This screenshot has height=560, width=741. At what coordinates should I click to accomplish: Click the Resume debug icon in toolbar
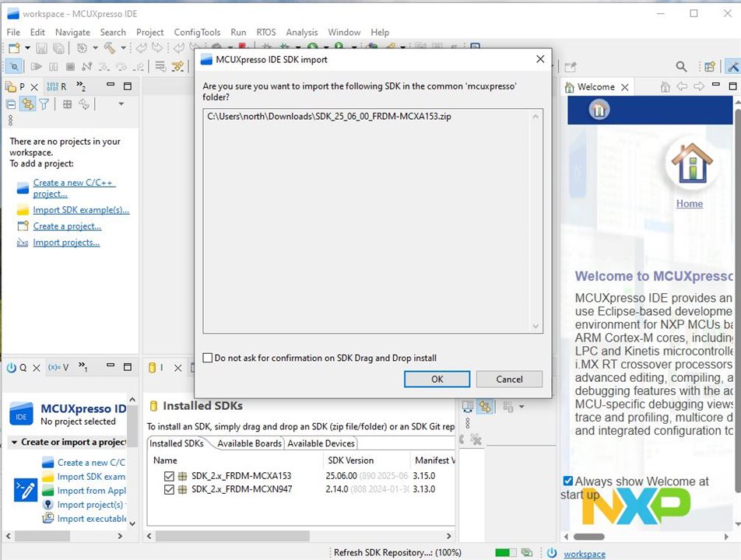[37, 67]
